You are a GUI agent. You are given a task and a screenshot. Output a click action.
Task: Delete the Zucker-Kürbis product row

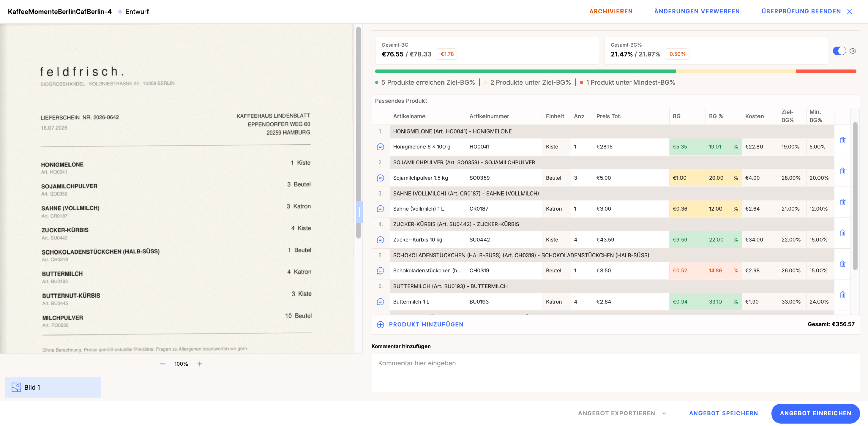(842, 233)
